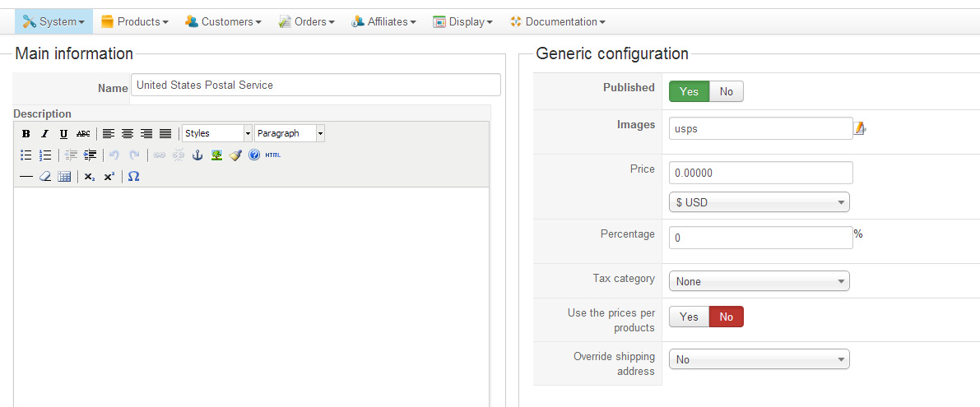Apply italic formatting in the editor
This screenshot has height=407, width=980.
[44, 134]
